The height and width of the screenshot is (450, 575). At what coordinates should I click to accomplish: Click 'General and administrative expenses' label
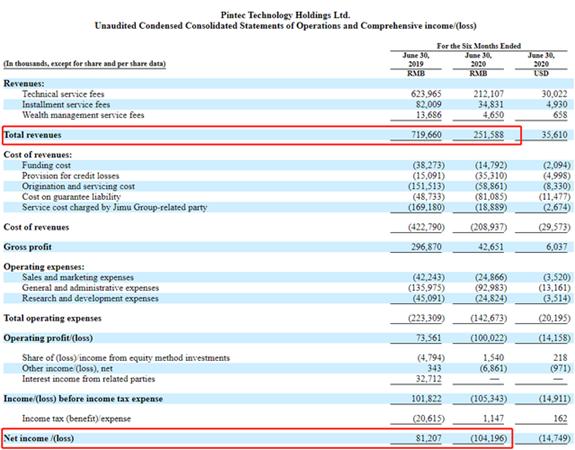[91, 288]
